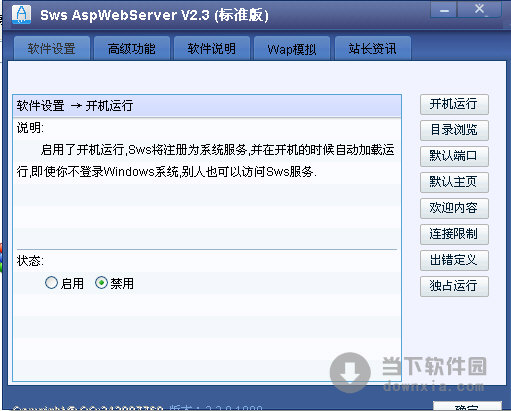
Task: Switch to the 软件设置 tab
Action: pyautogui.click(x=52, y=49)
